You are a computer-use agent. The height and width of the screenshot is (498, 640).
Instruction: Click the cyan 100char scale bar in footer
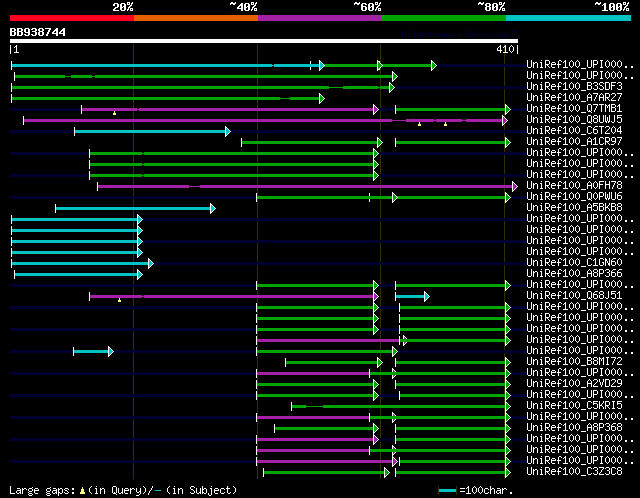tap(447, 491)
